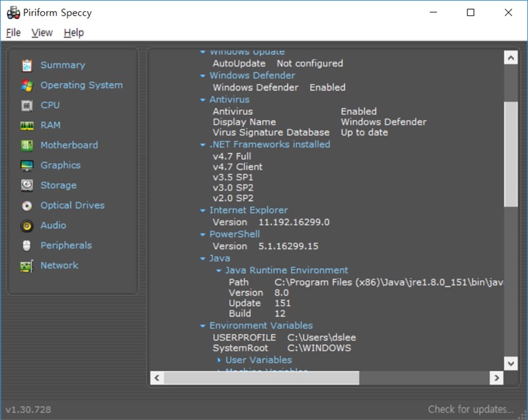The height and width of the screenshot is (420, 528).
Task: Click the Optical Drives disc icon
Action: tap(27, 205)
